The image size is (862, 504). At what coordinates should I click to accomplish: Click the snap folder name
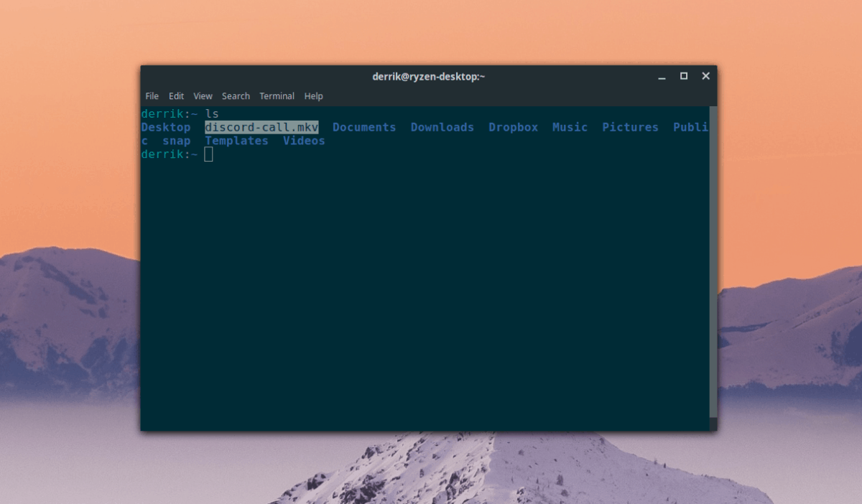pyautogui.click(x=176, y=141)
